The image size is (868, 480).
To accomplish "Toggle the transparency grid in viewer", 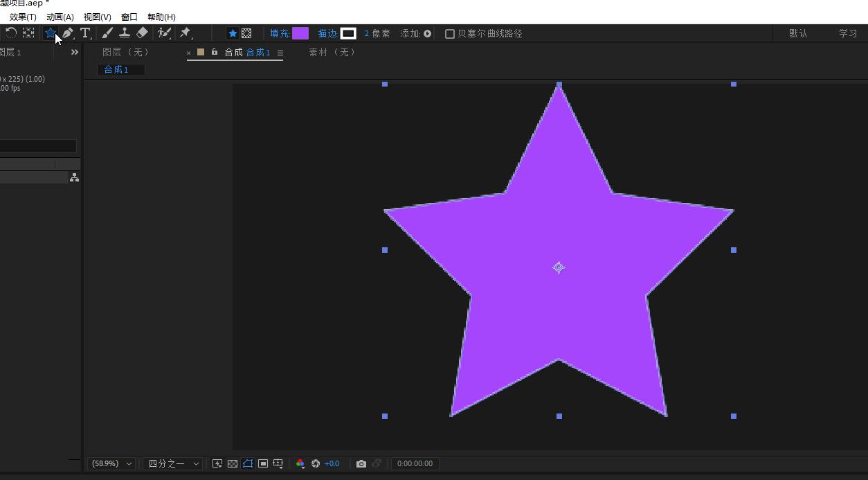I will [233, 463].
